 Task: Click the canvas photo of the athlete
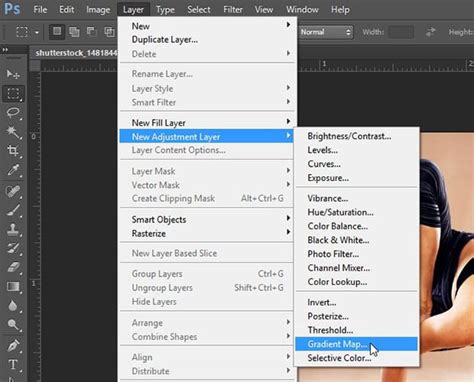447,257
